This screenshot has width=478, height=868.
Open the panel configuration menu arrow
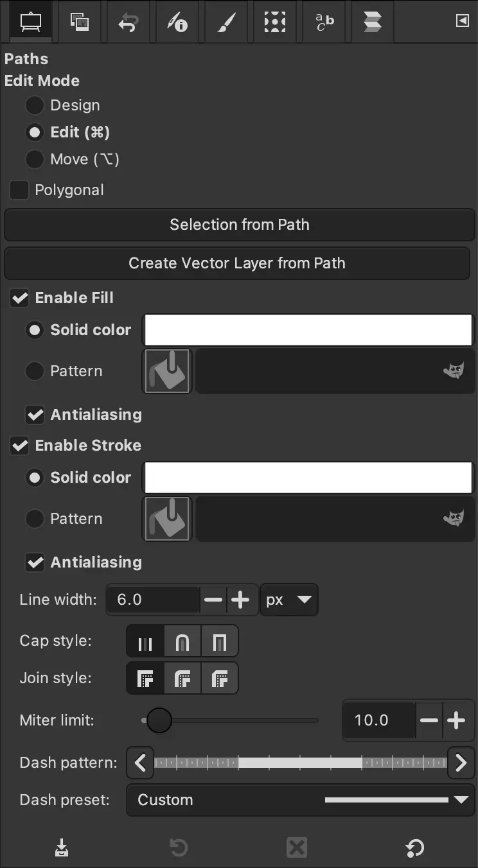point(462,21)
